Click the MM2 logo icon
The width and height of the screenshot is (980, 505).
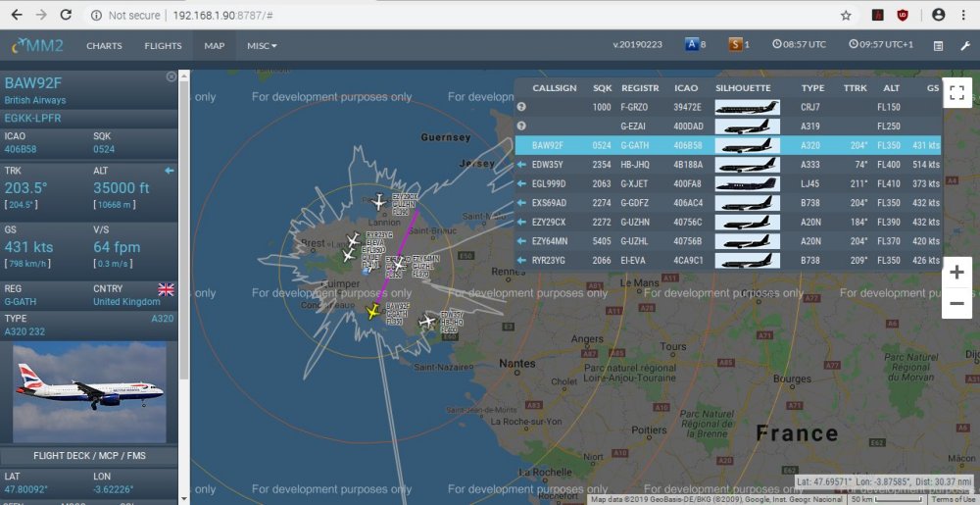pyautogui.click(x=37, y=45)
